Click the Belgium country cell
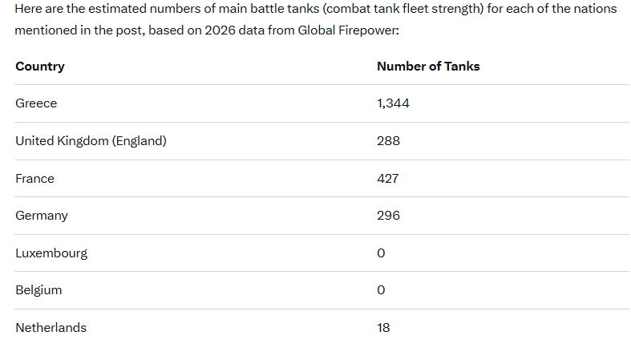This screenshot has width=631, height=364. [38, 290]
